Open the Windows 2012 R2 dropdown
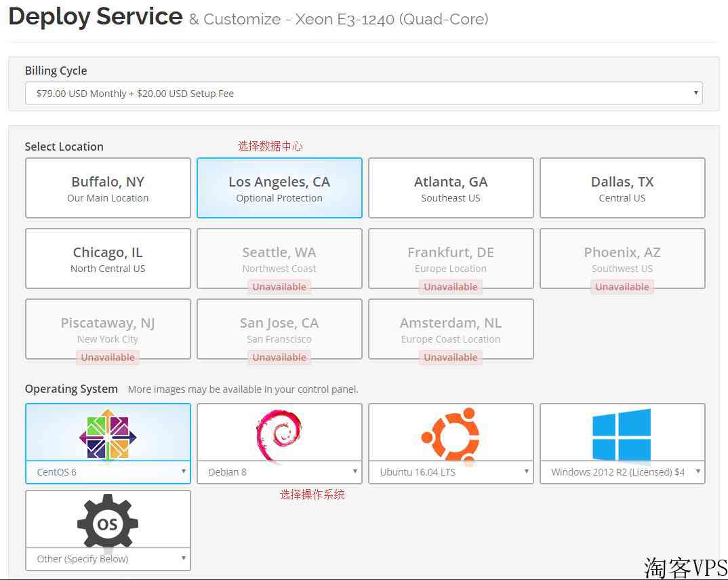 [x=622, y=472]
